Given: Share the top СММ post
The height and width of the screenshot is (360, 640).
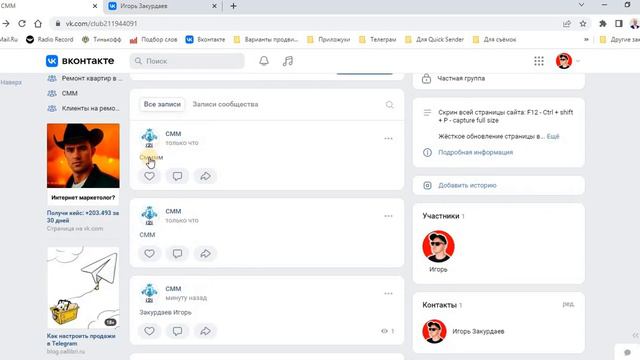Looking at the screenshot, I should (205, 176).
